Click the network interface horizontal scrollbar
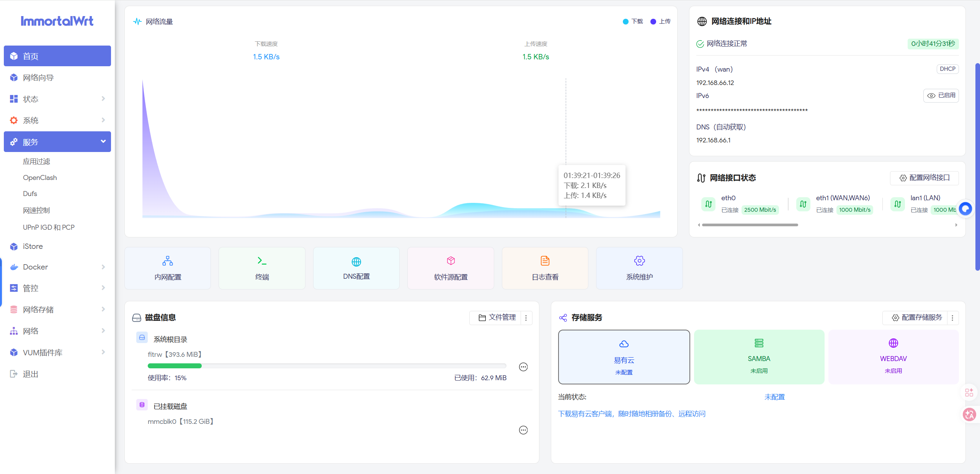The height and width of the screenshot is (474, 980). point(750,225)
